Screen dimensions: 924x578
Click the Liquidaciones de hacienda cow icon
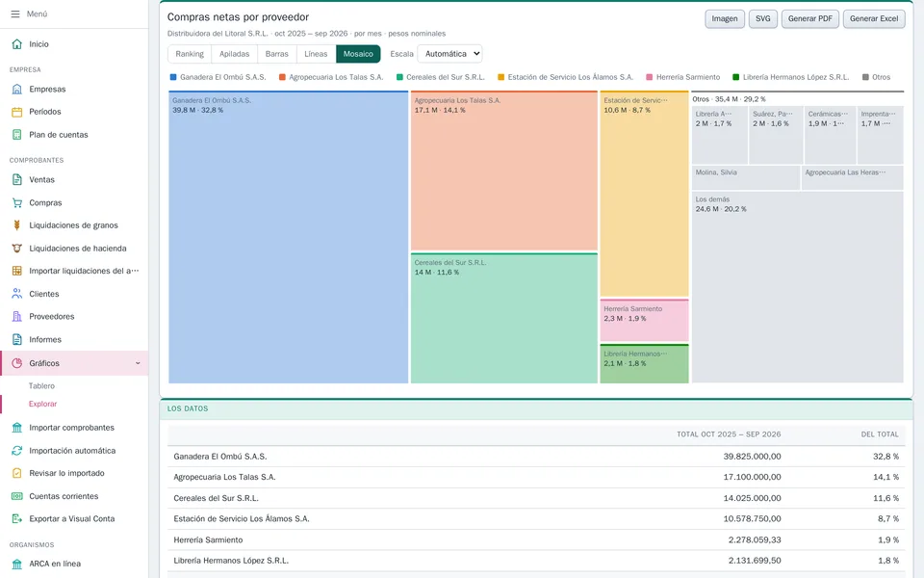[17, 249]
